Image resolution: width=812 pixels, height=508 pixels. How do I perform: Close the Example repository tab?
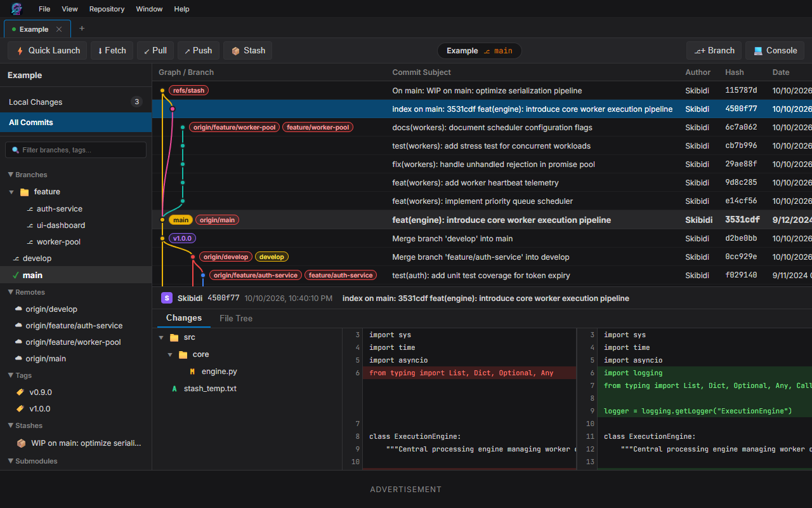[x=59, y=29]
